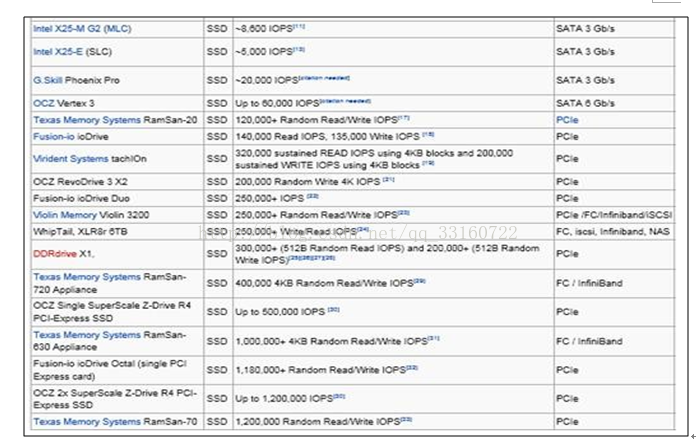Open the OCZ link in the Vertex 3 row
Screen dimensions: 696x444
click(44, 103)
